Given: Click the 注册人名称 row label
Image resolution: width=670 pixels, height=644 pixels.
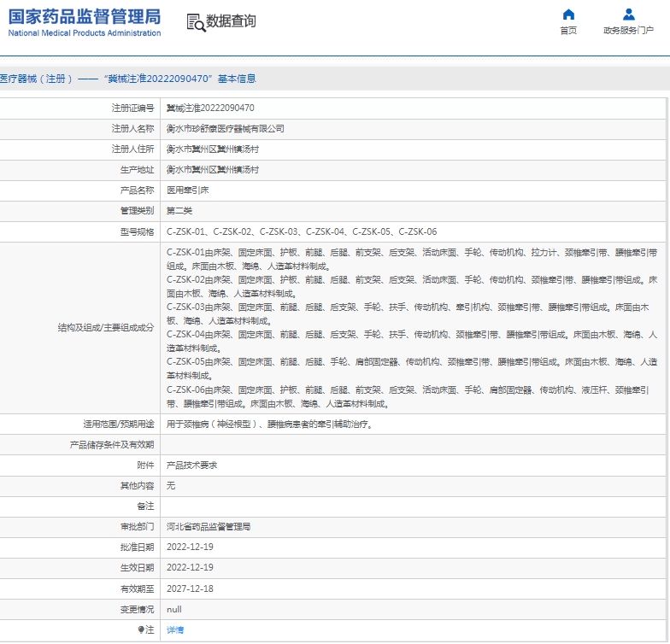Looking at the screenshot, I should click(x=133, y=128).
